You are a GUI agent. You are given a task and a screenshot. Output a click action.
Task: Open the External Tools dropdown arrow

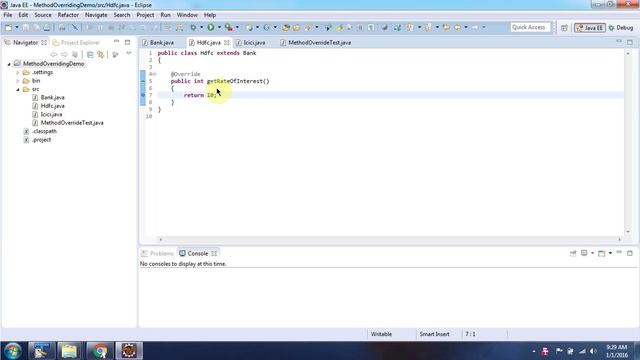(x=237, y=27)
